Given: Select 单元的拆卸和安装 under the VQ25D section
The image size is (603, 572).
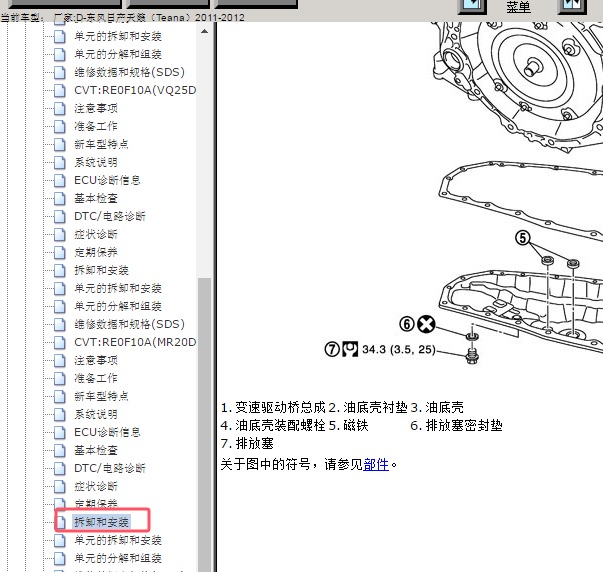Looking at the screenshot, I should (x=118, y=289).
